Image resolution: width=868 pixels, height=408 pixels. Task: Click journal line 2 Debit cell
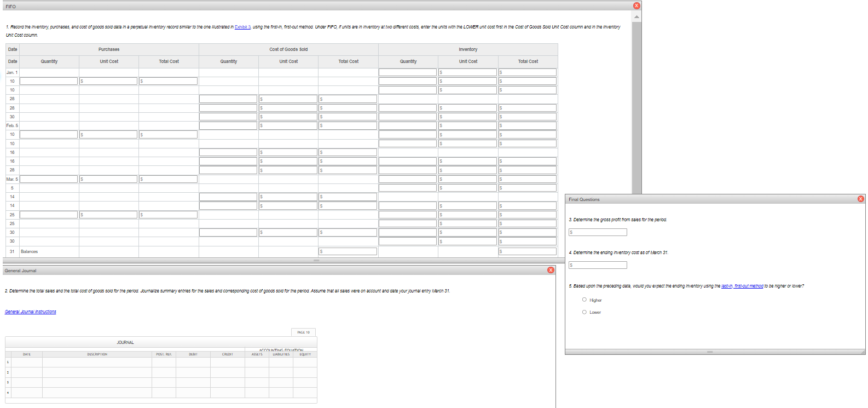point(193,372)
